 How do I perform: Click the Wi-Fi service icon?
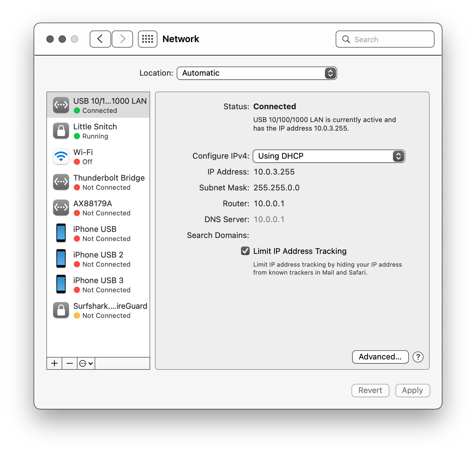click(61, 156)
